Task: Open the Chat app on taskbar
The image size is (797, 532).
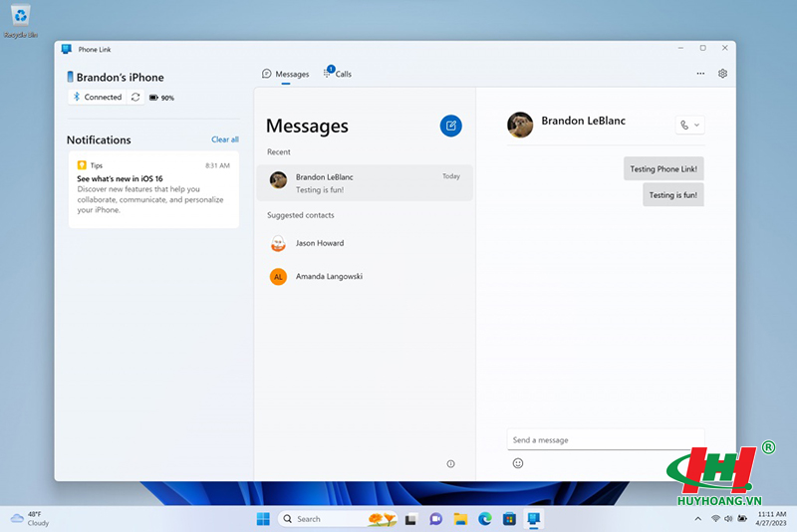Action: click(x=435, y=519)
